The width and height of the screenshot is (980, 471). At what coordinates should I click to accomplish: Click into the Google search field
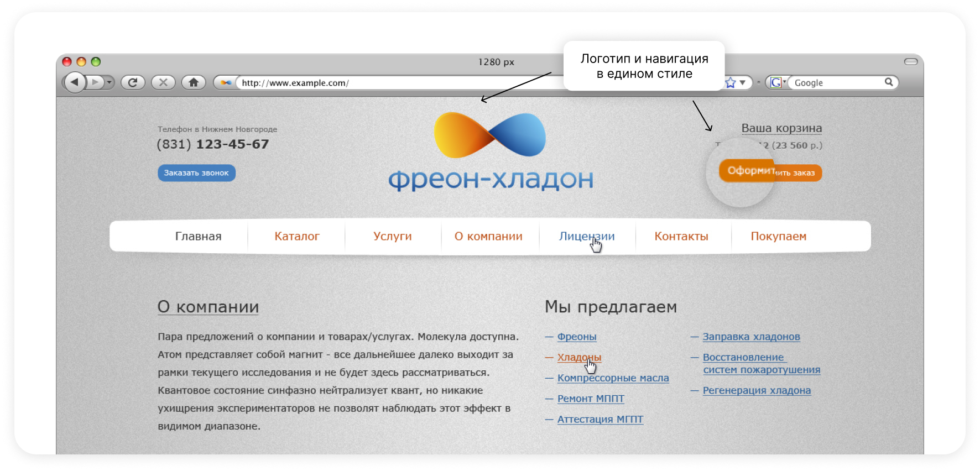836,82
